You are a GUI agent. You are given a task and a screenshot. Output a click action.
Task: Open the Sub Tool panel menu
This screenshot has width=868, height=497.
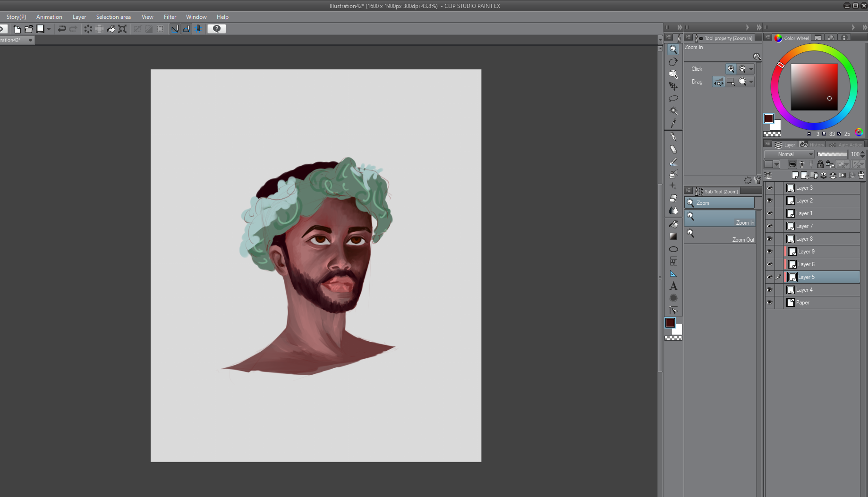(689, 191)
